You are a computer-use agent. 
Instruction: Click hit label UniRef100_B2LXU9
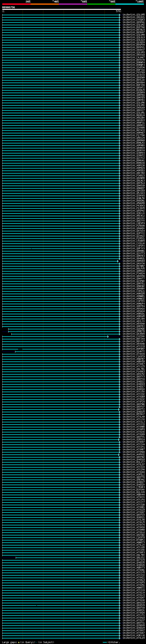(133, 492)
